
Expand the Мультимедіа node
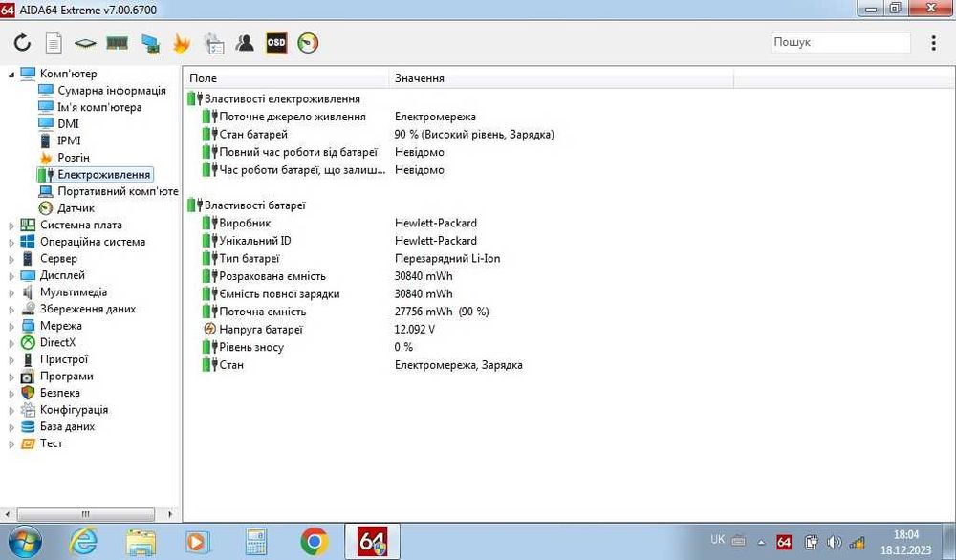pos(11,293)
